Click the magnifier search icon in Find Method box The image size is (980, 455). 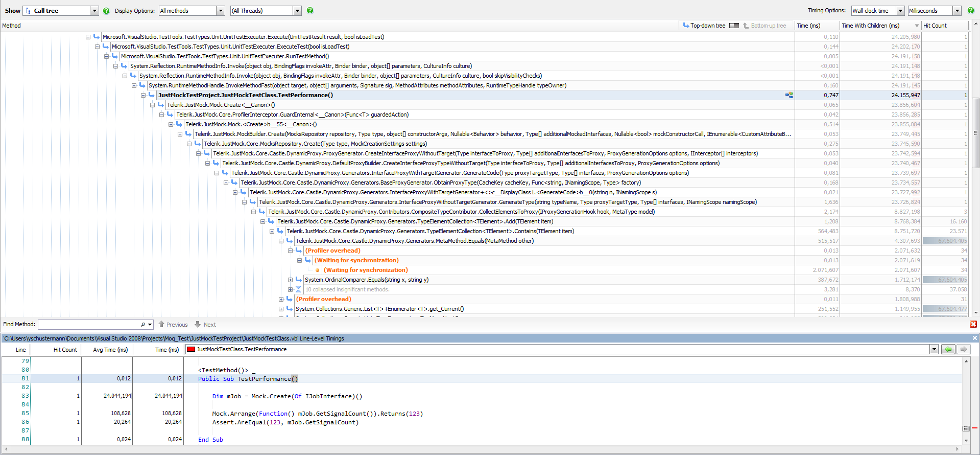coord(143,325)
